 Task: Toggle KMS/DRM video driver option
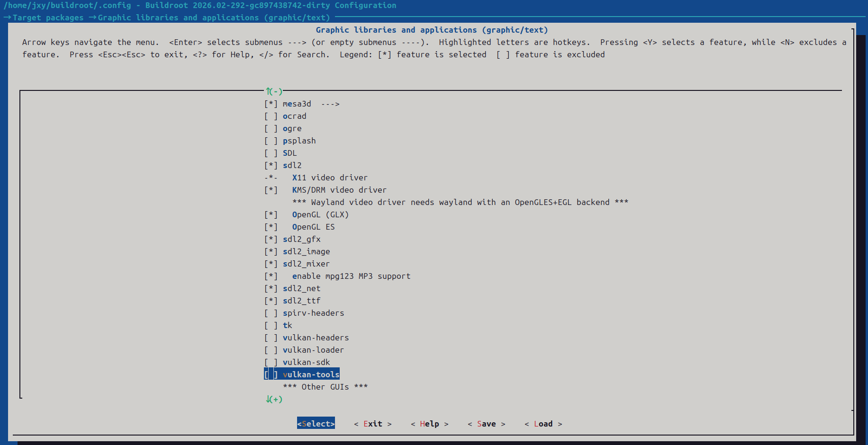pyautogui.click(x=271, y=190)
